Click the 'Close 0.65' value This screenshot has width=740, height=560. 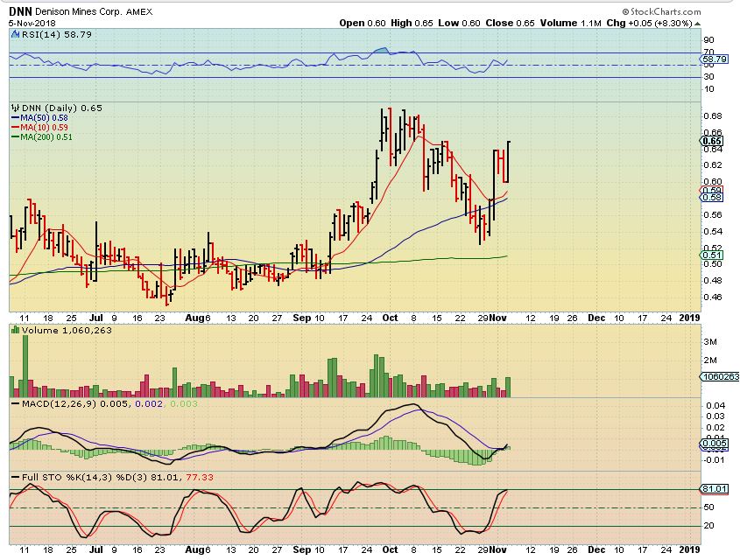(511, 23)
